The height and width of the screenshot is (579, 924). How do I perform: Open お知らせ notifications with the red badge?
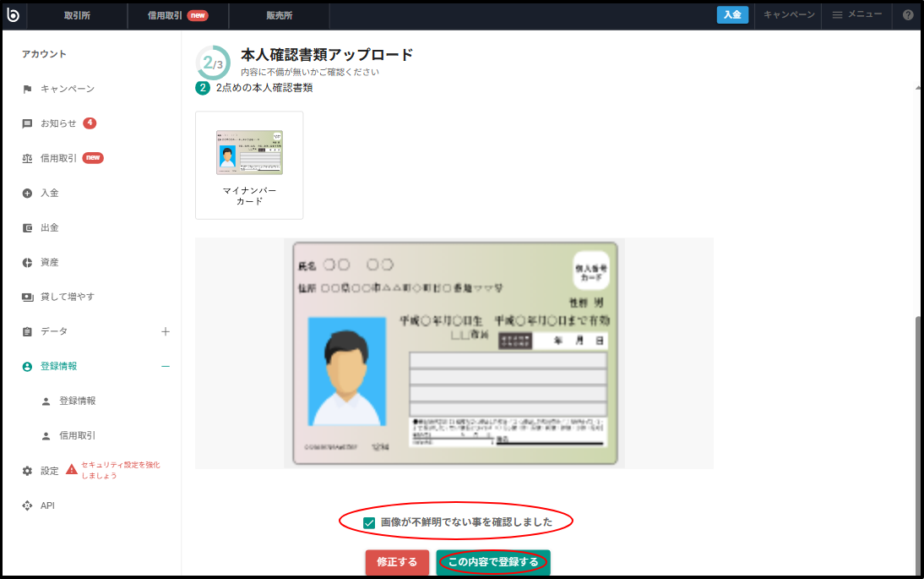[28, 123]
